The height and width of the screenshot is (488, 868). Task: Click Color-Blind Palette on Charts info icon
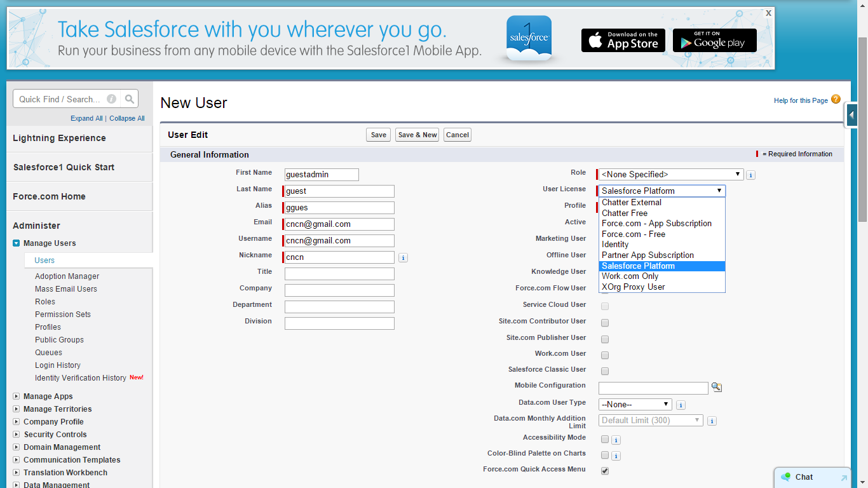pyautogui.click(x=616, y=456)
